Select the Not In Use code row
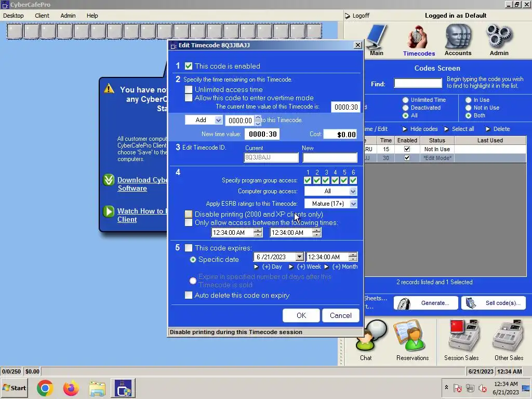 445,149
